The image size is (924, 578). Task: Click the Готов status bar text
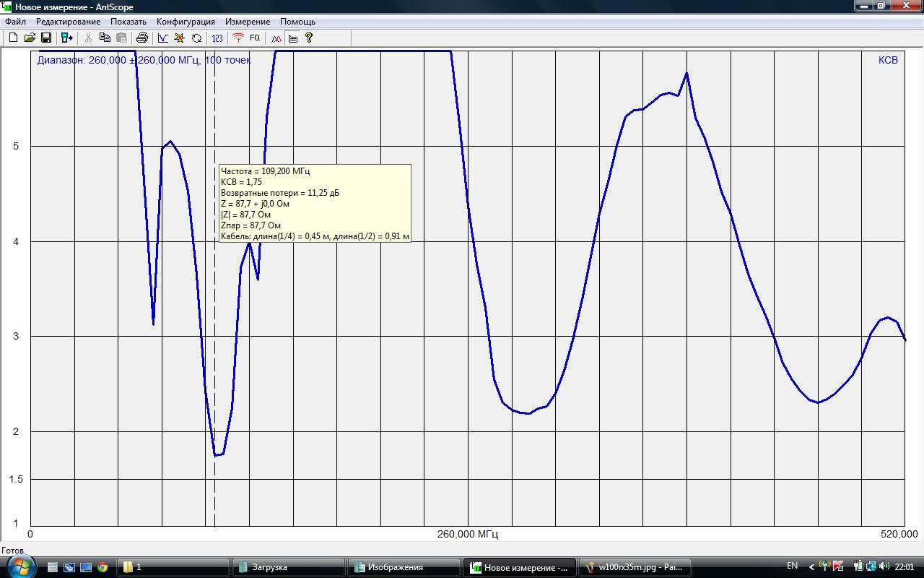point(12,550)
